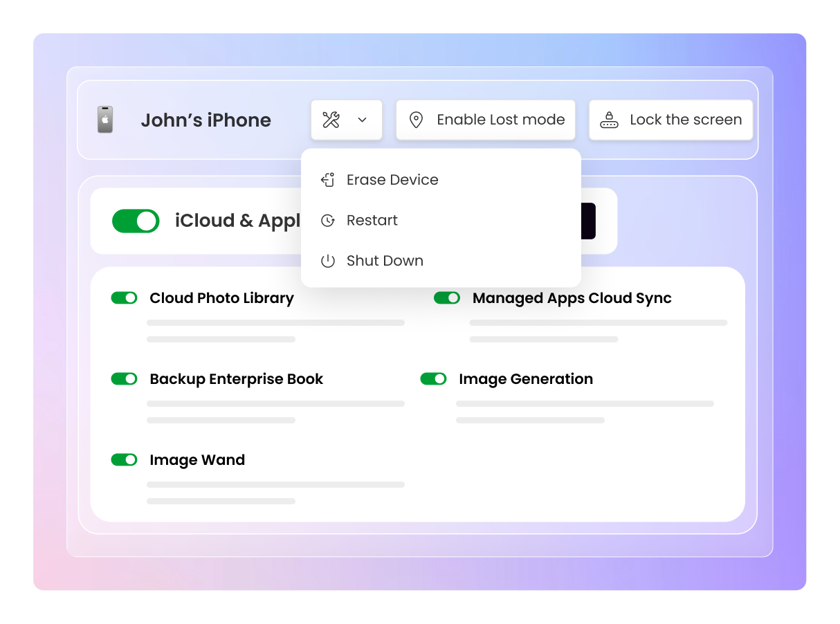840x624 pixels.
Task: Click the Shut Down power icon
Action: [x=327, y=261]
